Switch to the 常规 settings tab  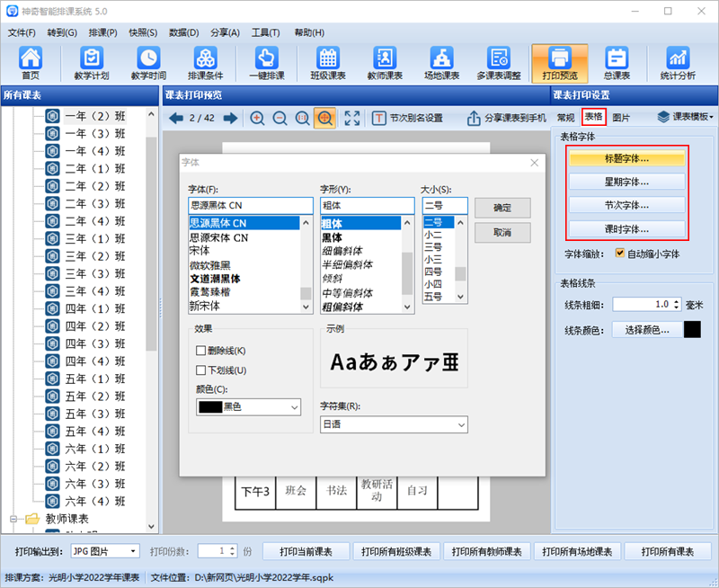click(566, 118)
